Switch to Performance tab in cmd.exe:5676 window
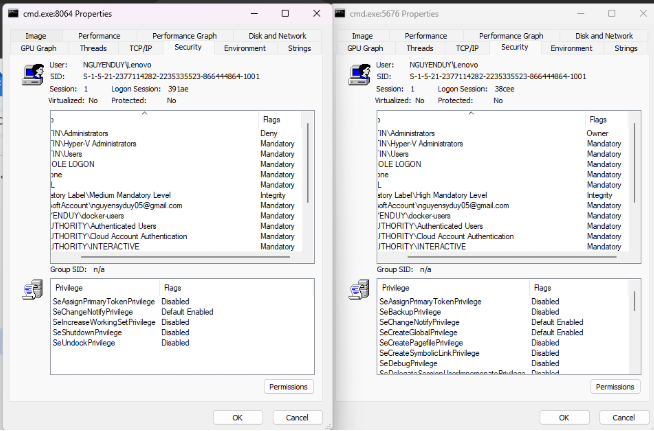The height and width of the screenshot is (431, 654). point(426,36)
